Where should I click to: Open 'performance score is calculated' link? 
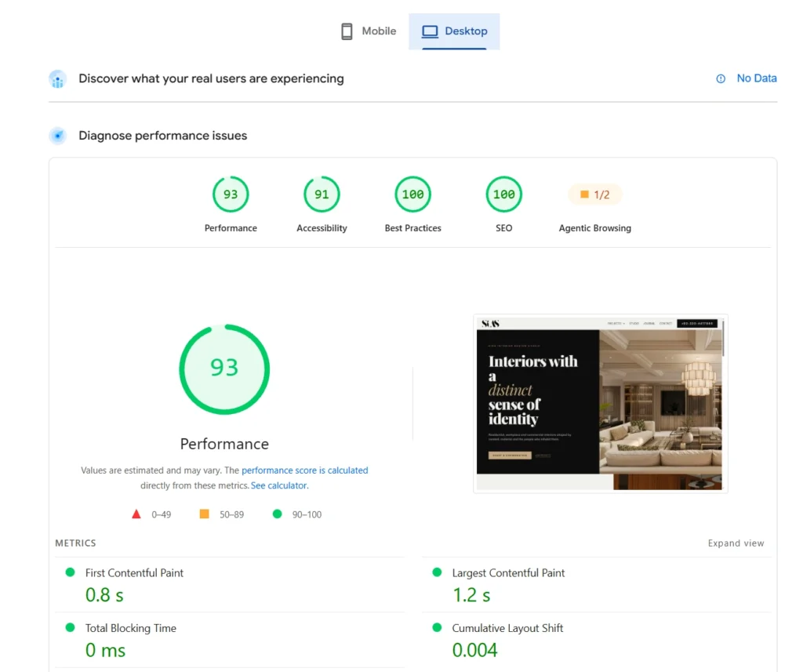tap(305, 470)
